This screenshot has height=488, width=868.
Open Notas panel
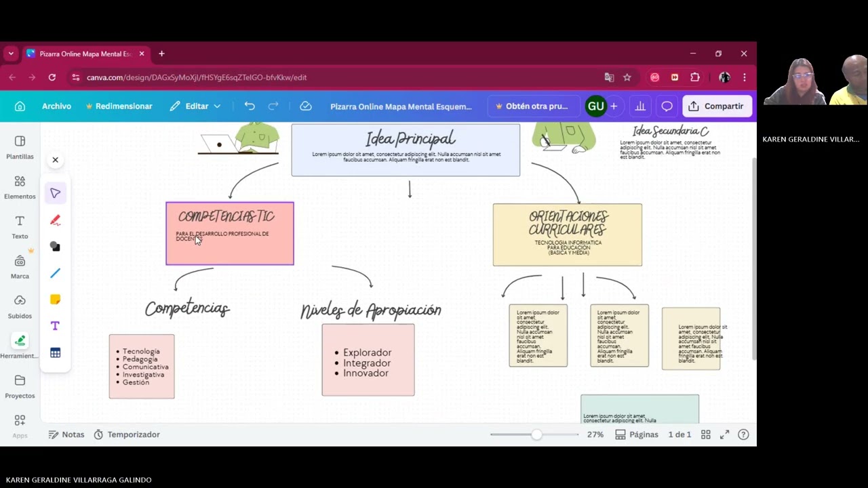coord(66,434)
